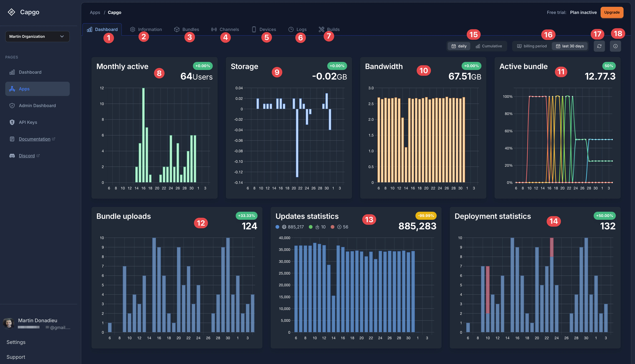Click the refresh icon above Active bundle
Screen dimensions: 635x364
click(599, 46)
